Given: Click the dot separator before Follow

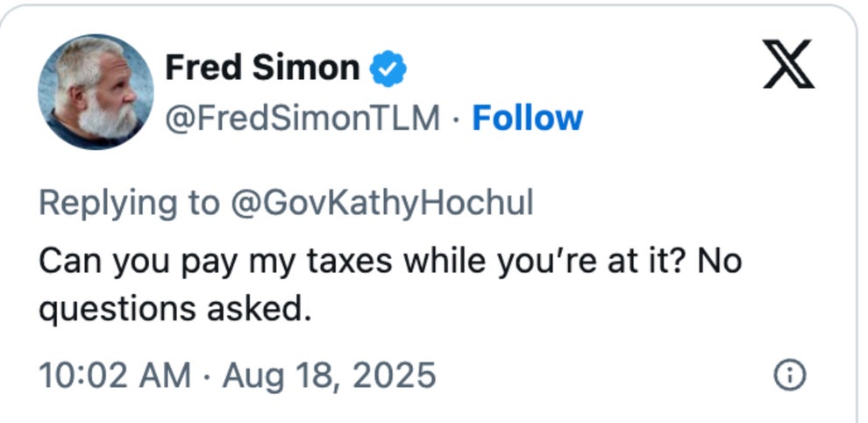Looking at the screenshot, I should click(x=456, y=118).
